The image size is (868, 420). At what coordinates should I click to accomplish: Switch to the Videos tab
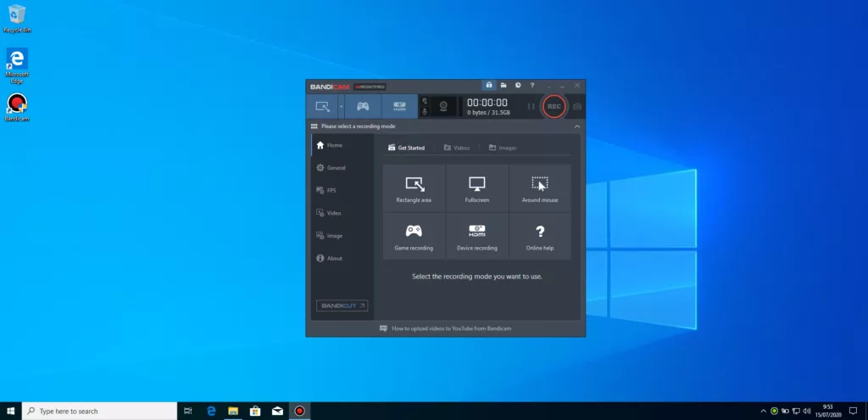(456, 148)
